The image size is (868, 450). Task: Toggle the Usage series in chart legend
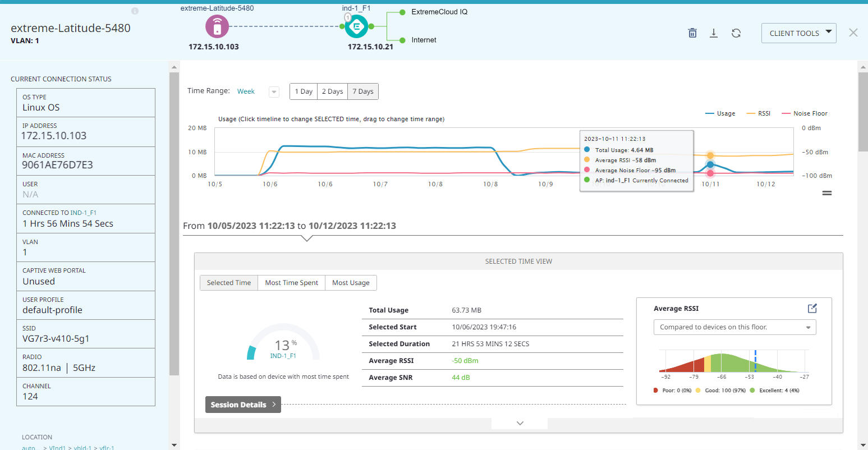(x=720, y=113)
